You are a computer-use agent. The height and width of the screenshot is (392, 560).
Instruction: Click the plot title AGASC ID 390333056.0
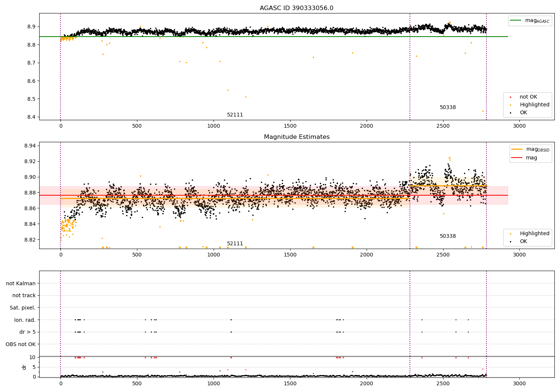pos(296,8)
